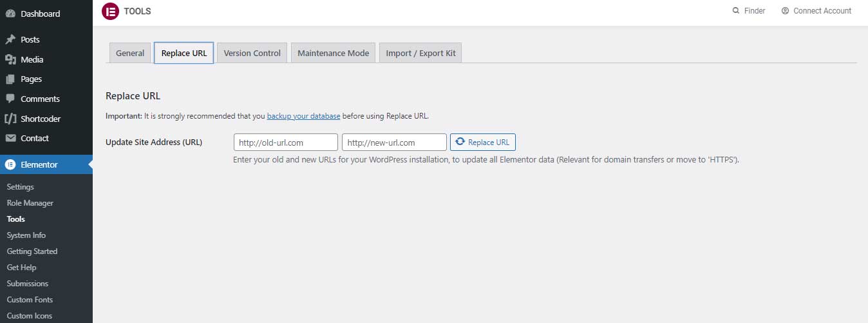
Task: Open Finder search in top bar
Action: pyautogui.click(x=749, y=11)
